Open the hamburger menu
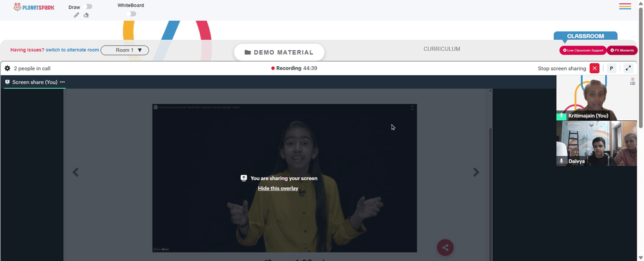This screenshot has width=644, height=261. 625,6
